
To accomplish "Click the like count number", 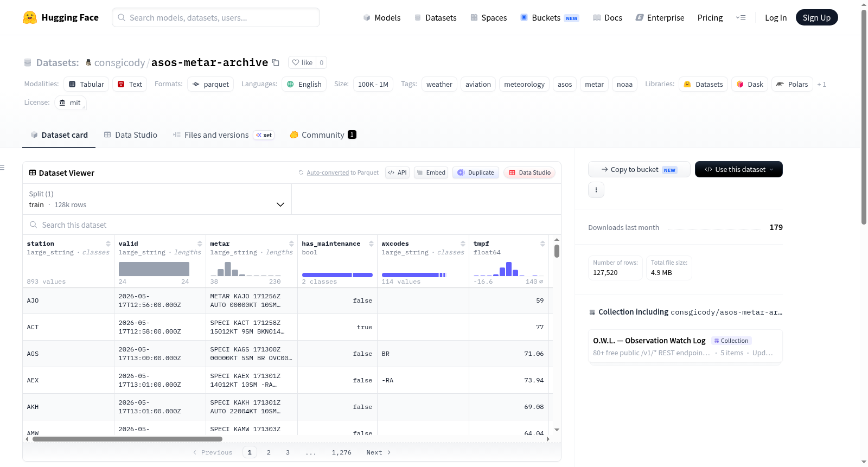I will [322, 62].
